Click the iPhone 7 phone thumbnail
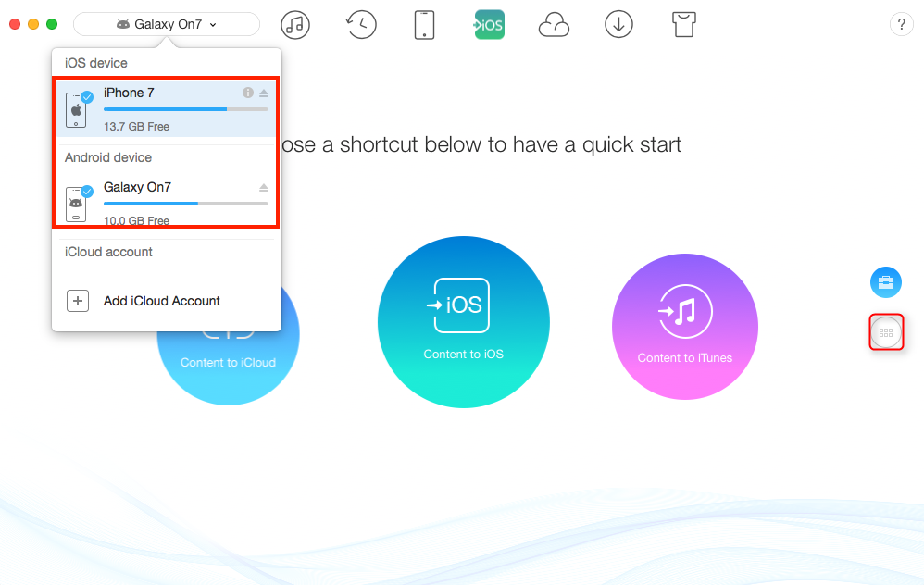This screenshot has height=585, width=924. tap(77, 109)
